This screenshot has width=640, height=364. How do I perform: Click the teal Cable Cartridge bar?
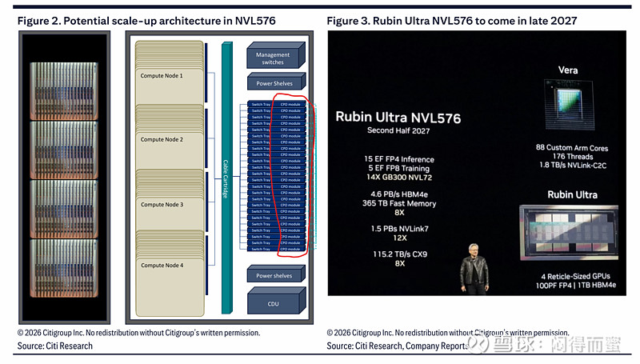click(x=227, y=178)
